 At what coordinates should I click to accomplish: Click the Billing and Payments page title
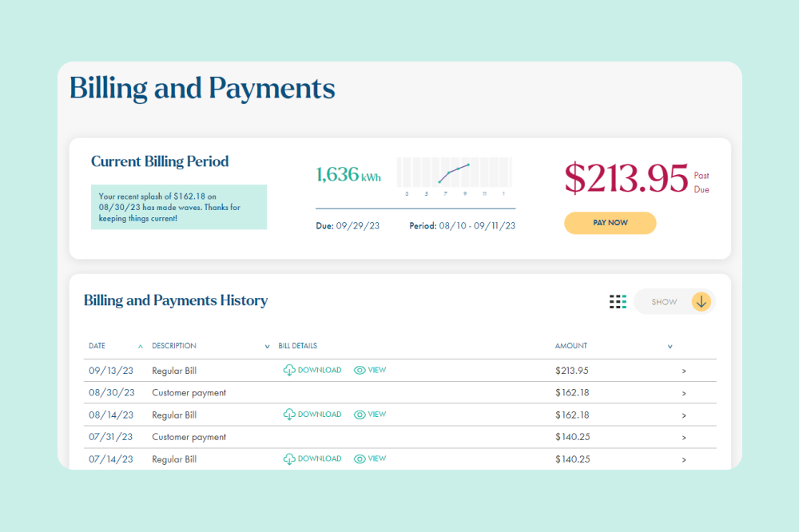[x=202, y=89]
